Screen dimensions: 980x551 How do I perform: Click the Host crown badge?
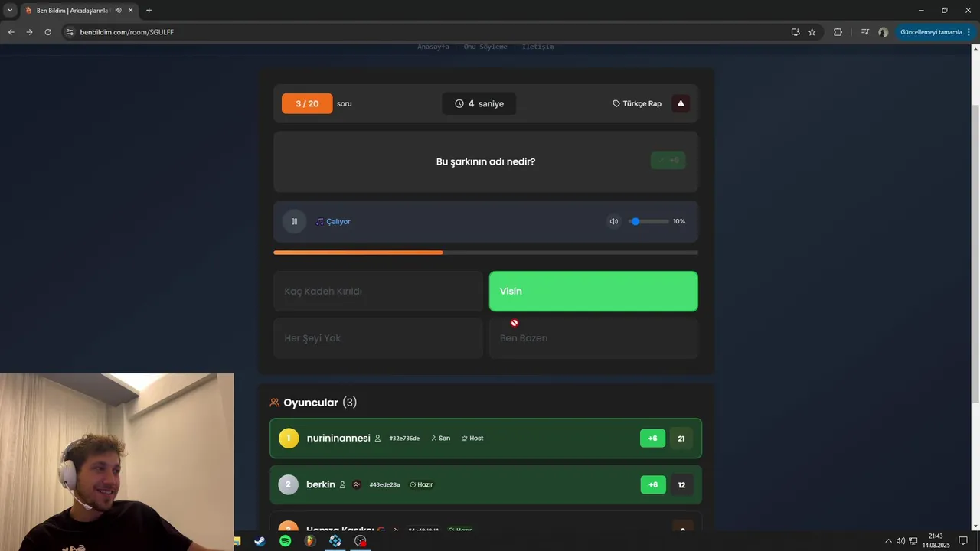pos(472,439)
